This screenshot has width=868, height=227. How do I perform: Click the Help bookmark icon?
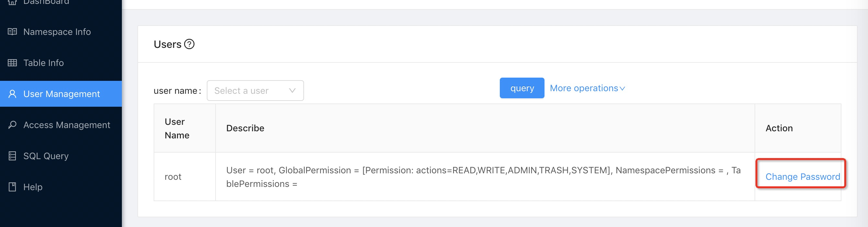pos(12,187)
